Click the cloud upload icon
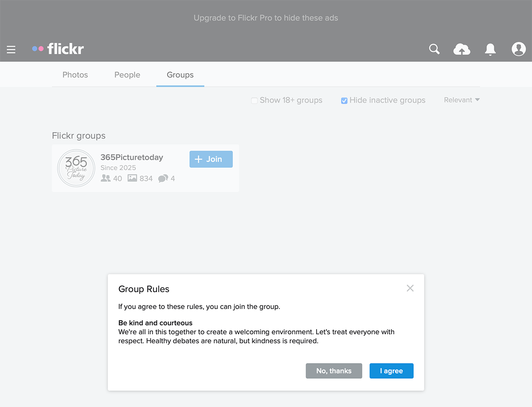Screen dimensions: 532x407 click(462, 49)
